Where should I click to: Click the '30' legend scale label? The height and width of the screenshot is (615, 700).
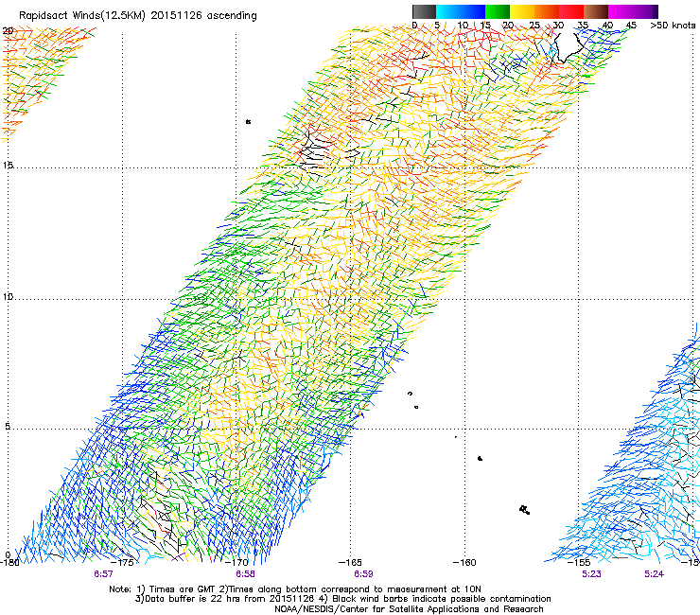[558, 26]
